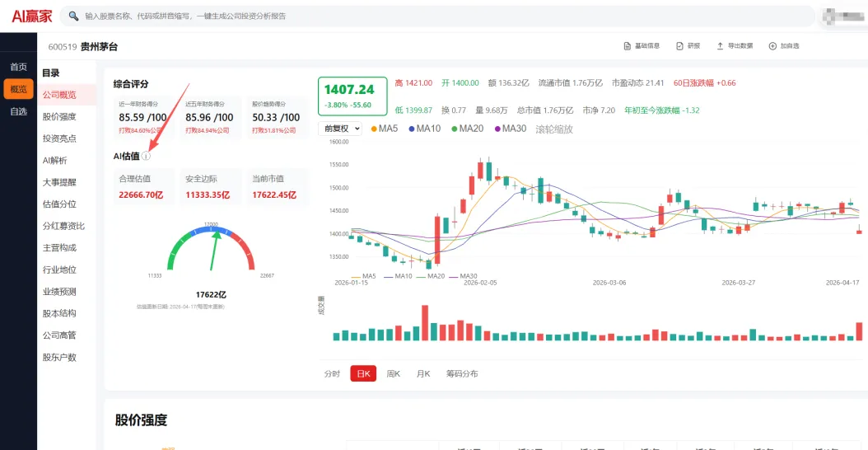
Task: Click the tallest red volume bar
Action: pyautogui.click(x=425, y=323)
